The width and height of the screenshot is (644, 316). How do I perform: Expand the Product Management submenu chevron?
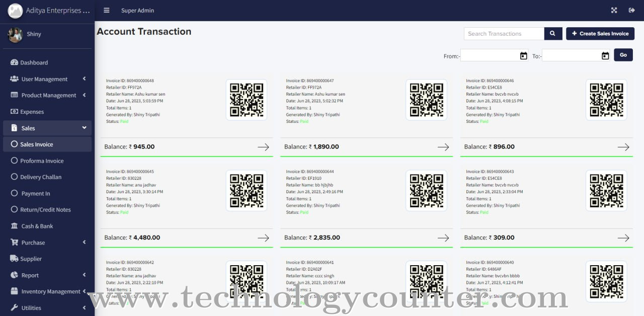84,95
